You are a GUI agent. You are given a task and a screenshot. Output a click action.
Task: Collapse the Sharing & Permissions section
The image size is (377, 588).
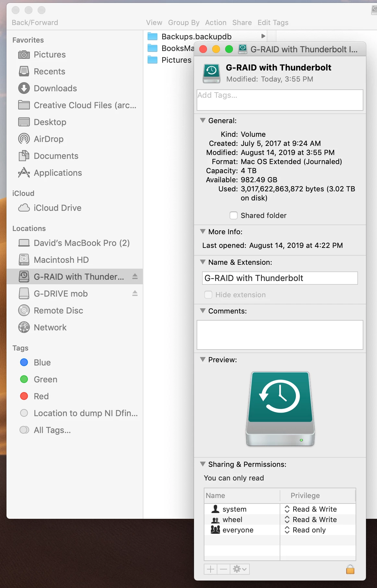[203, 464]
